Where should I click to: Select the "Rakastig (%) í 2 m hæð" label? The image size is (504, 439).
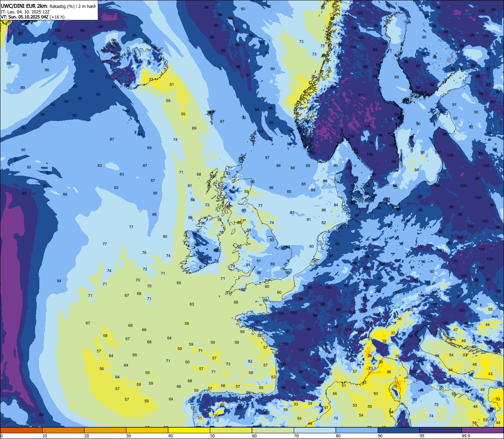(x=72, y=6)
